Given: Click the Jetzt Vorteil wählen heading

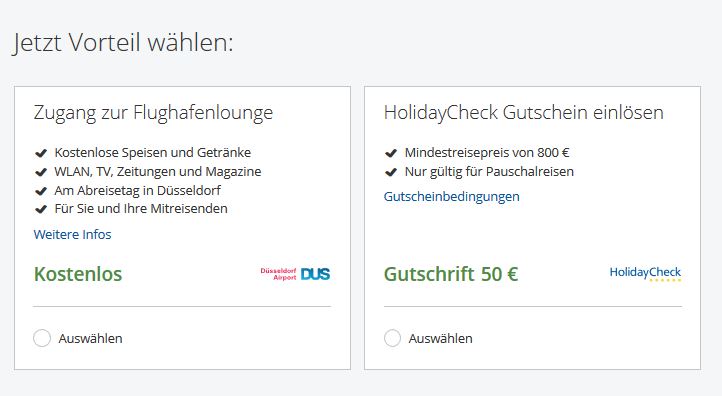Looking at the screenshot, I should (123, 43).
